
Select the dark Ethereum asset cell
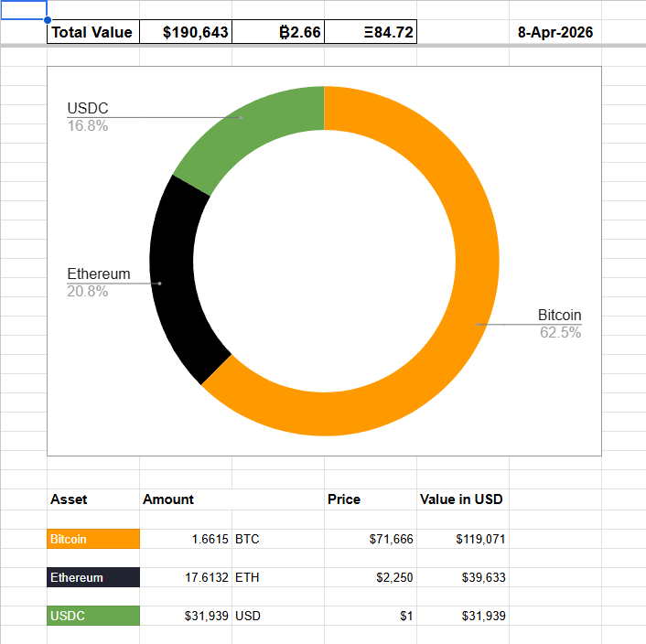pos(93,577)
